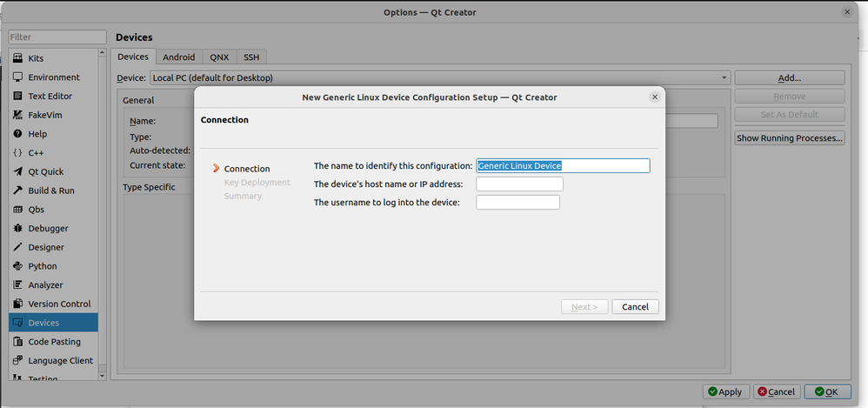This screenshot has height=408, width=868.
Task: Click the Next button in wizard
Action: pos(584,307)
